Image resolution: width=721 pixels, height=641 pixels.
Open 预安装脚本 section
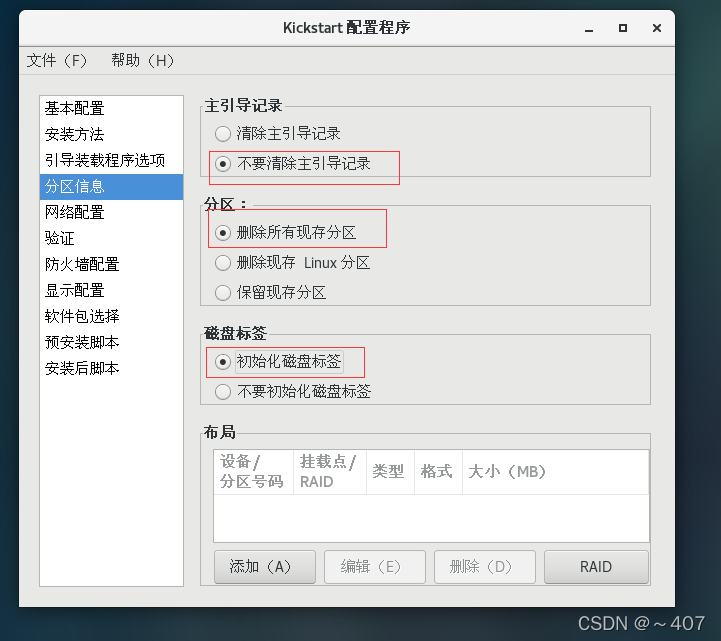coord(111,342)
